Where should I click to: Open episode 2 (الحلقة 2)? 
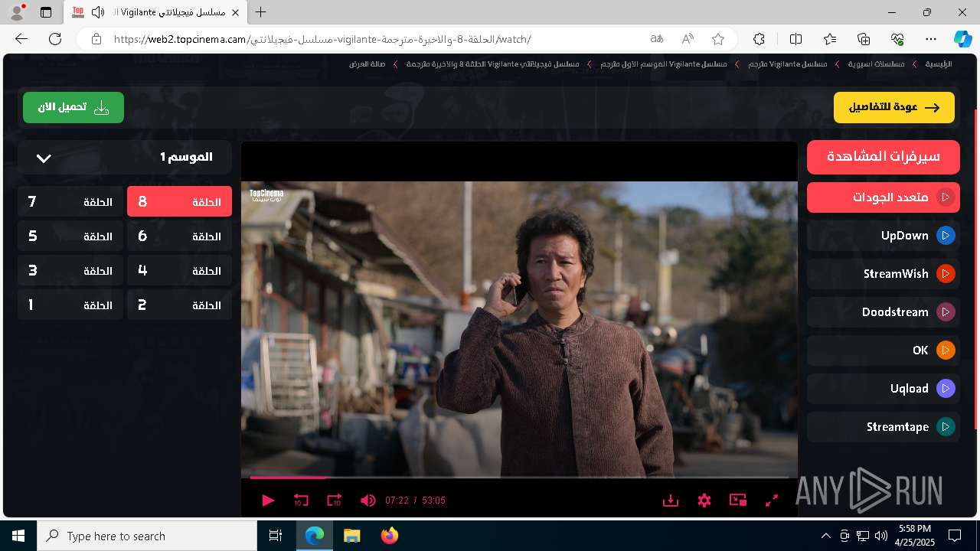[x=179, y=305]
